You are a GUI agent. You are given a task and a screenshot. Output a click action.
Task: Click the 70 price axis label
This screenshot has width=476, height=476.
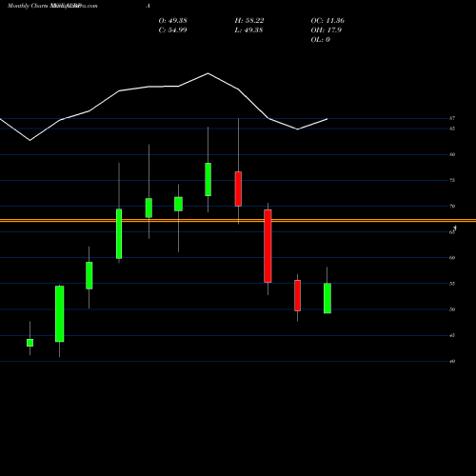tap(452, 207)
